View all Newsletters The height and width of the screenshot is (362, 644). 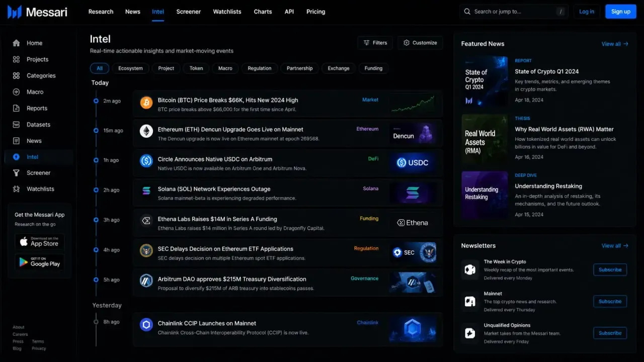[615, 246]
